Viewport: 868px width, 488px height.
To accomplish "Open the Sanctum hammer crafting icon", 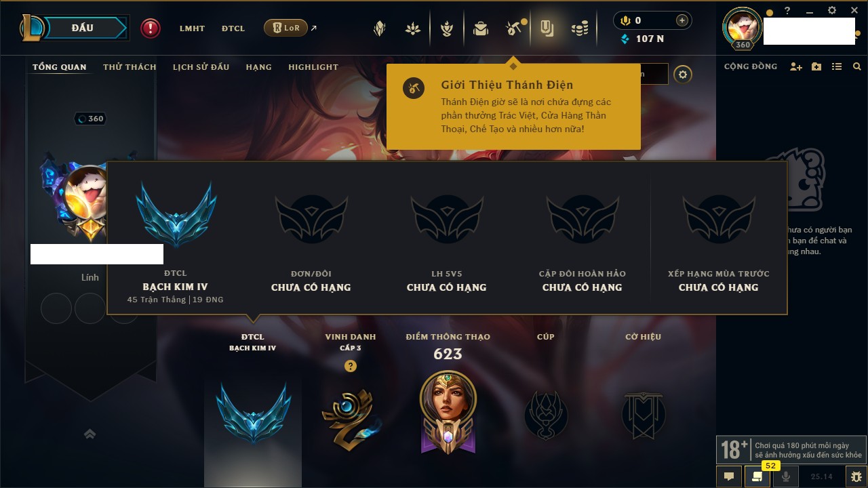I will (513, 28).
